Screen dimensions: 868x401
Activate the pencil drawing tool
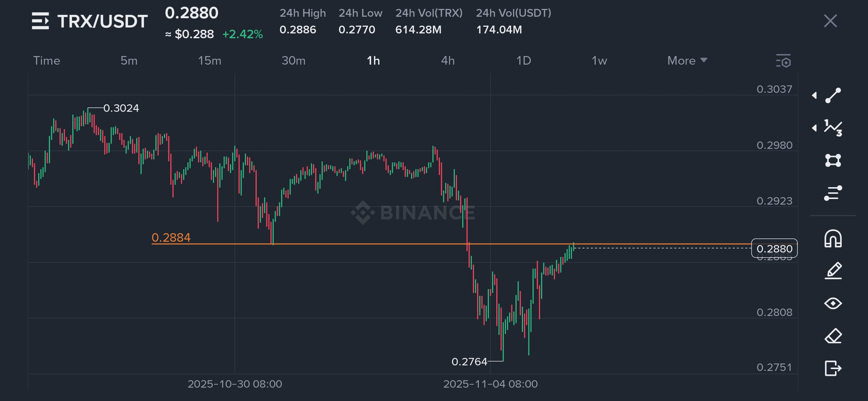[833, 271]
